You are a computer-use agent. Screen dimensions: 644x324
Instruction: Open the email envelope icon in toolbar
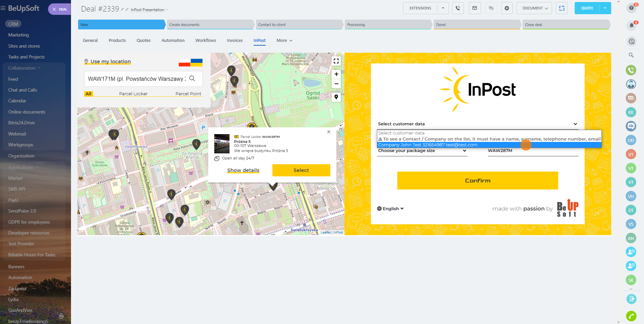tap(475, 8)
